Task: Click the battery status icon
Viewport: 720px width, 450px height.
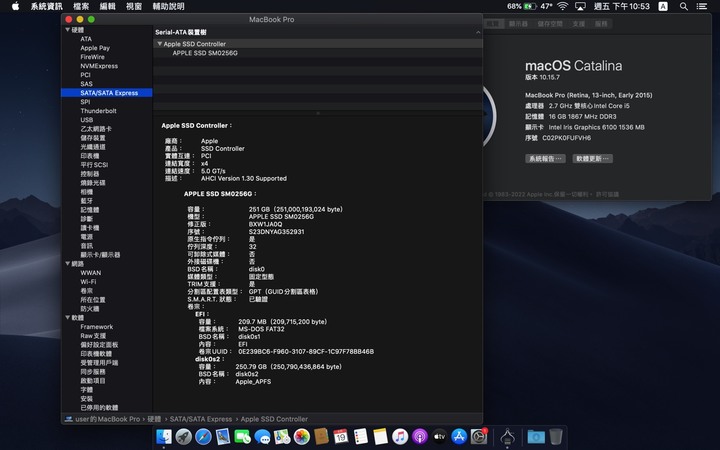Action: coord(530,6)
